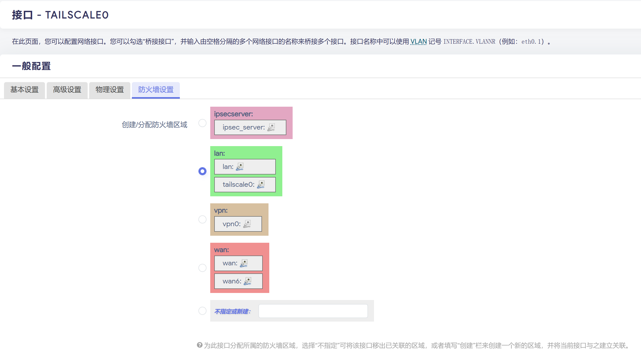Focus the new firewall zone name field
The image size is (641, 364).
coord(313,311)
